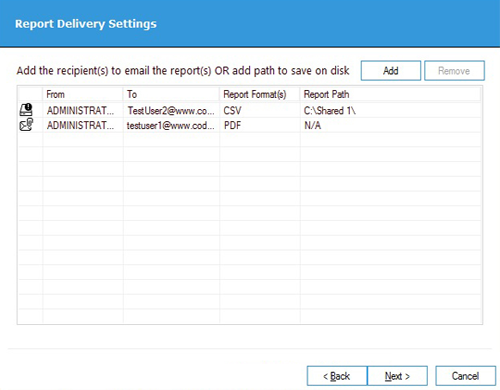Click the Remove button
Image resolution: width=500 pixels, height=390 pixels.
tap(454, 71)
